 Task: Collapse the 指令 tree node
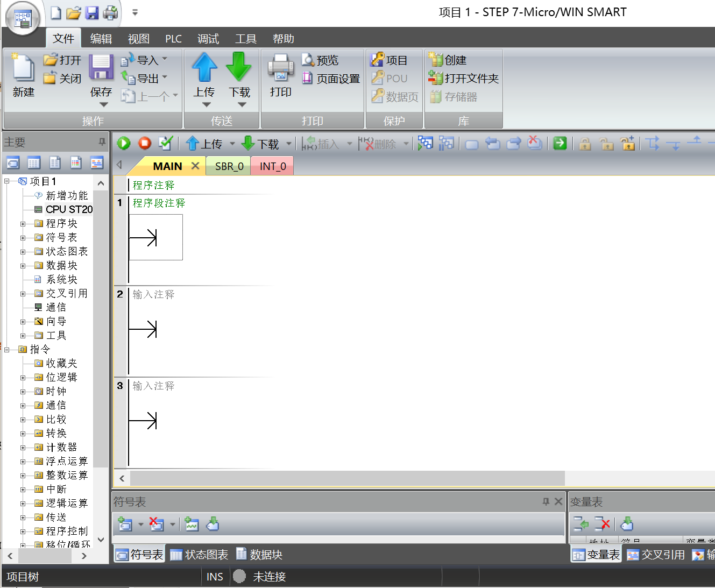click(x=7, y=350)
